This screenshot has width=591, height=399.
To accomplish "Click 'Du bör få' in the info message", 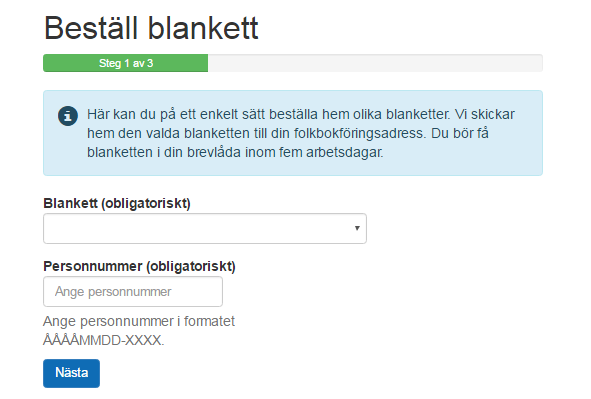I will coord(460,133).
